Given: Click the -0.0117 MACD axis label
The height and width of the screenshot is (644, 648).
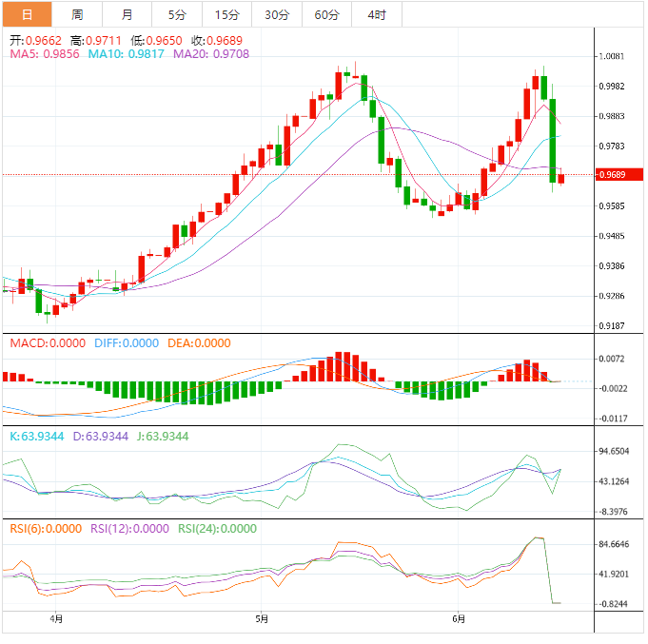Looking at the screenshot, I should pyautogui.click(x=612, y=419).
